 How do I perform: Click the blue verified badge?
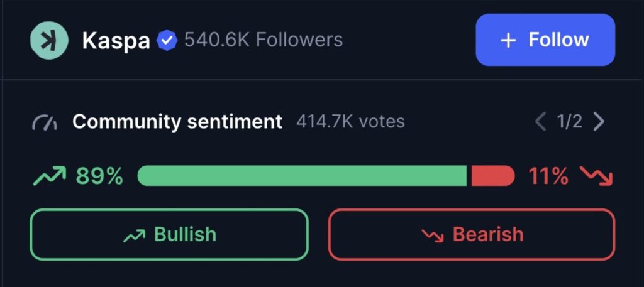click(x=167, y=41)
